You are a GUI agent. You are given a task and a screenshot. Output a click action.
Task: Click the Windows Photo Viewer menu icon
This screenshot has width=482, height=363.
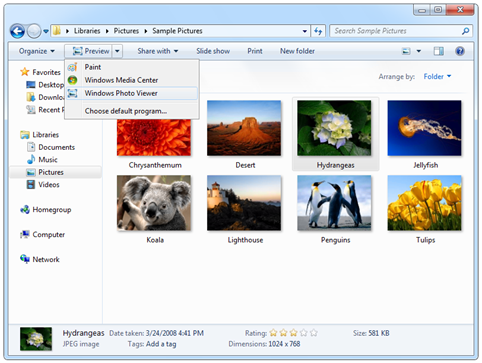[x=72, y=93]
